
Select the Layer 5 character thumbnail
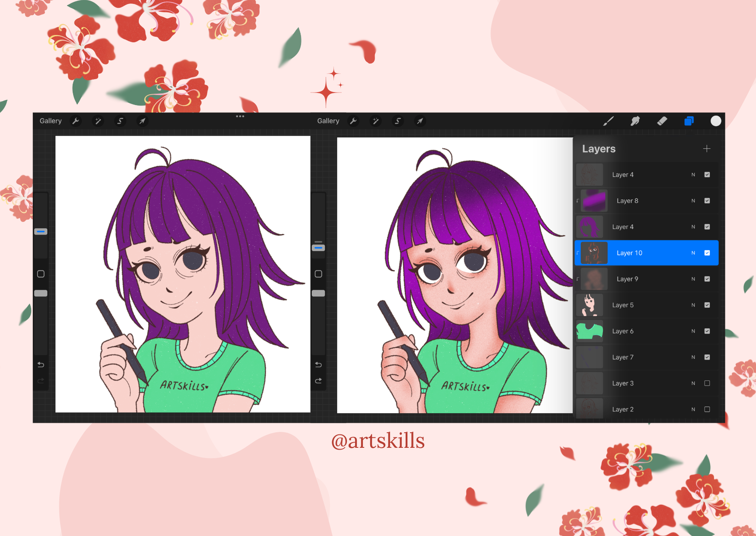tap(589, 305)
